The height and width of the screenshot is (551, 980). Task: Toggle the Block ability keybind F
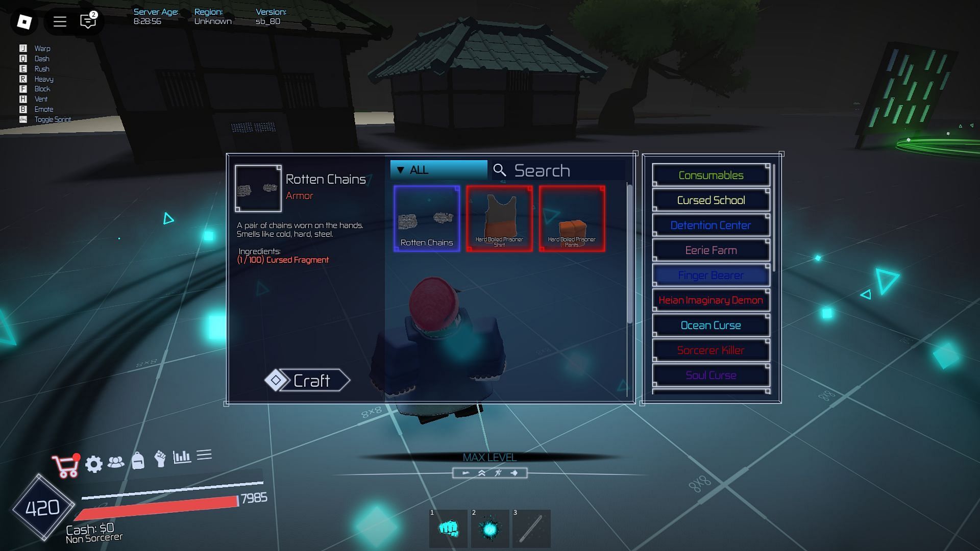pos(22,89)
